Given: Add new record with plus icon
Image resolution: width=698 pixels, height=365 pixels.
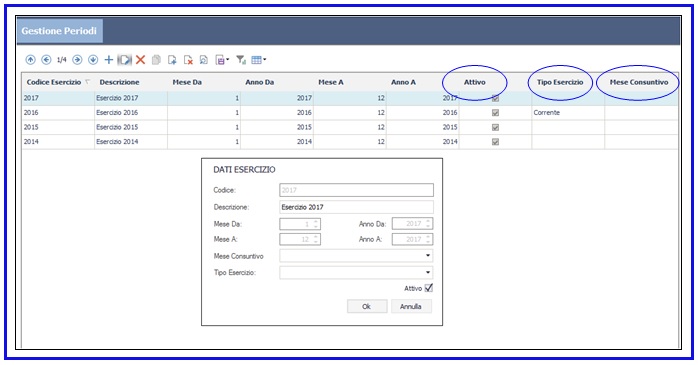Looking at the screenshot, I should click(109, 60).
